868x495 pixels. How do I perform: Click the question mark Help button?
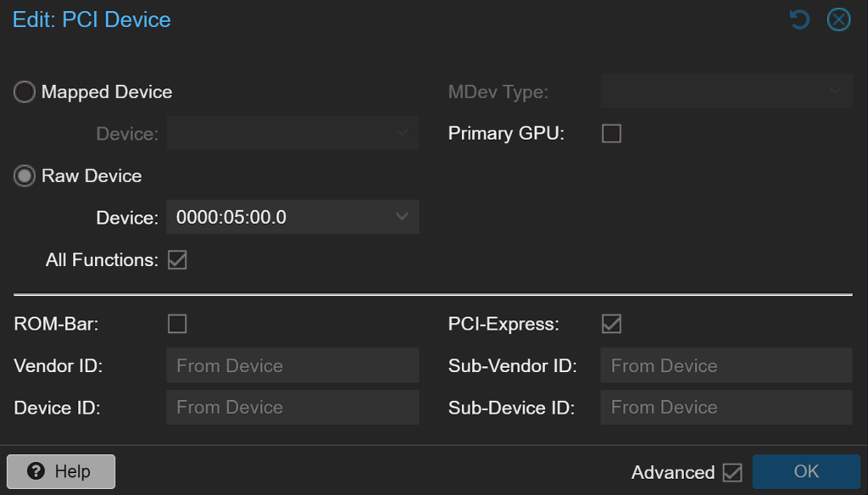tap(61, 471)
